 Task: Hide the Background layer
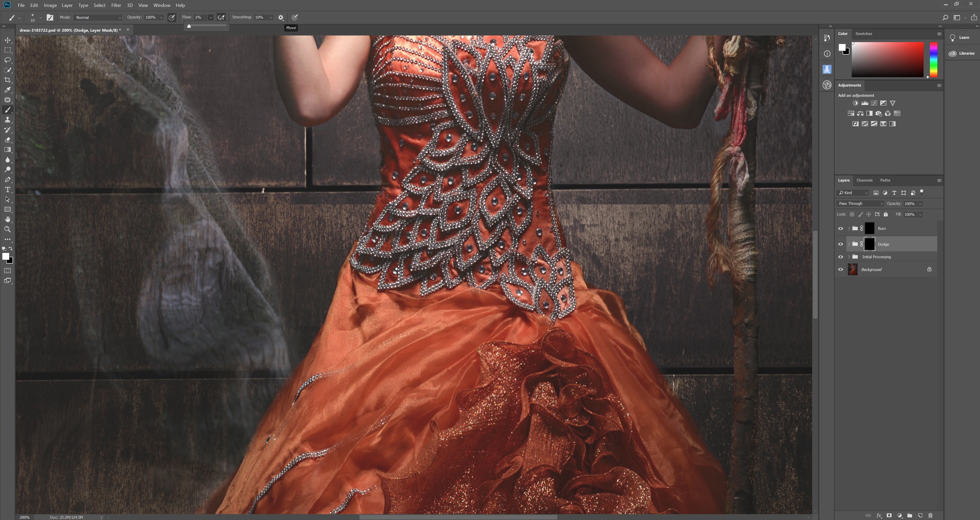pyautogui.click(x=841, y=269)
